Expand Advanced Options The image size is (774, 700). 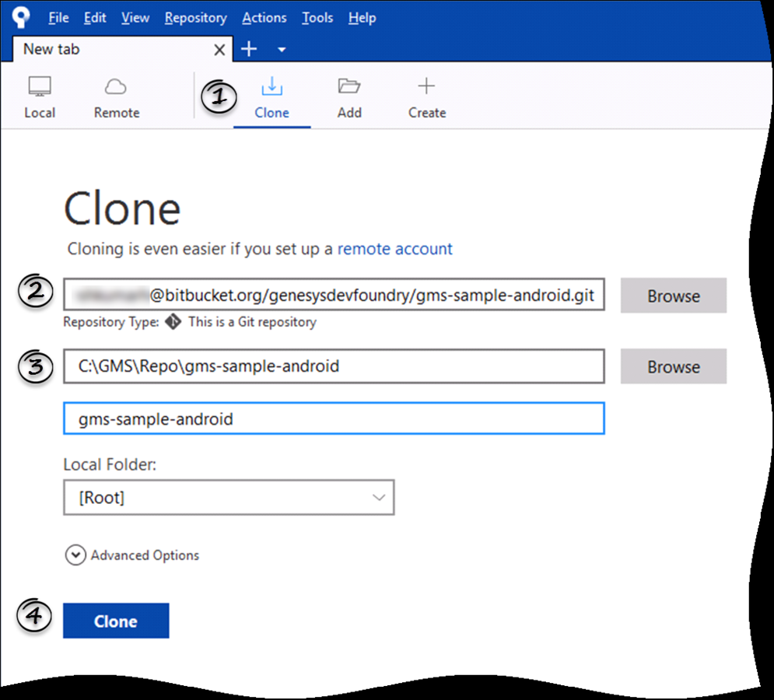pos(131,555)
